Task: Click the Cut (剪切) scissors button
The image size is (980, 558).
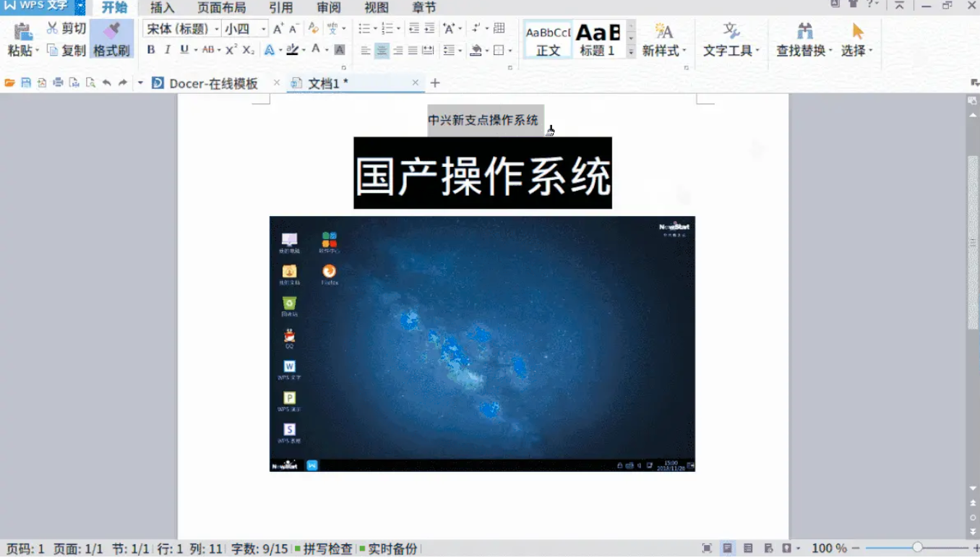Action: tap(66, 29)
